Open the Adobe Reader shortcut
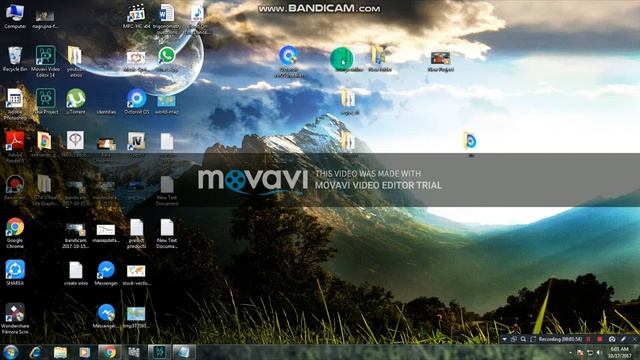Screen dimensions: 640x360 tap(15, 147)
